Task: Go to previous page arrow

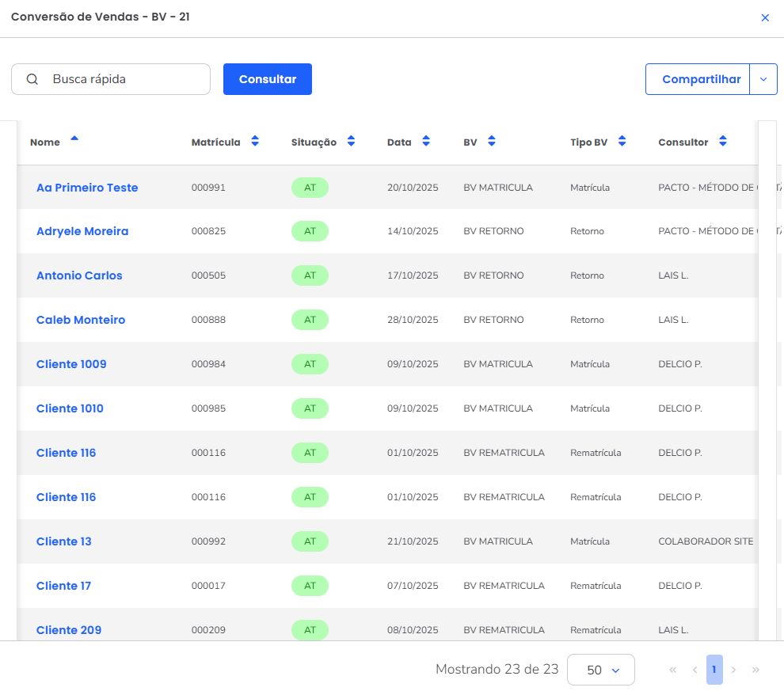Action: pos(695,670)
